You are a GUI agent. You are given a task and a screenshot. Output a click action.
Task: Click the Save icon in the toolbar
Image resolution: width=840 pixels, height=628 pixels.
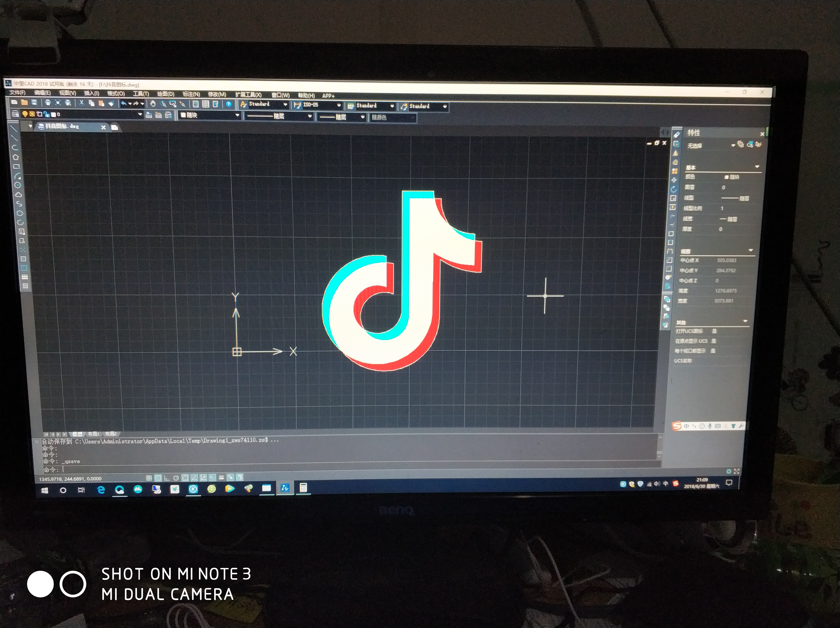pyautogui.click(x=34, y=102)
